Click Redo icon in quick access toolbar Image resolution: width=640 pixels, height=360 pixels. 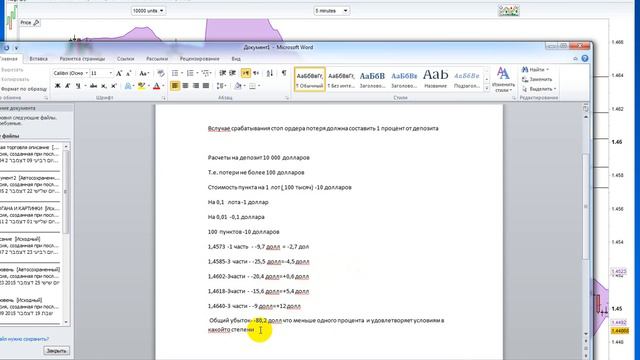pos(7,48)
